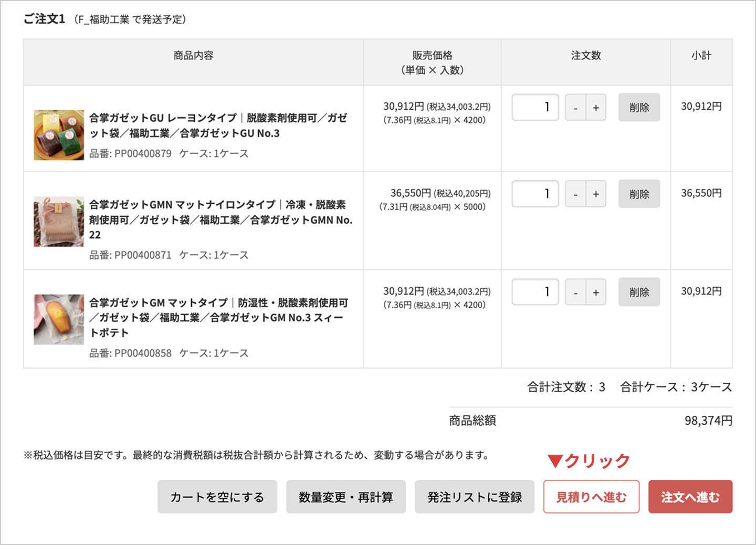Click quantity field for PP00400879
This screenshot has width=756, height=545.
click(x=535, y=108)
